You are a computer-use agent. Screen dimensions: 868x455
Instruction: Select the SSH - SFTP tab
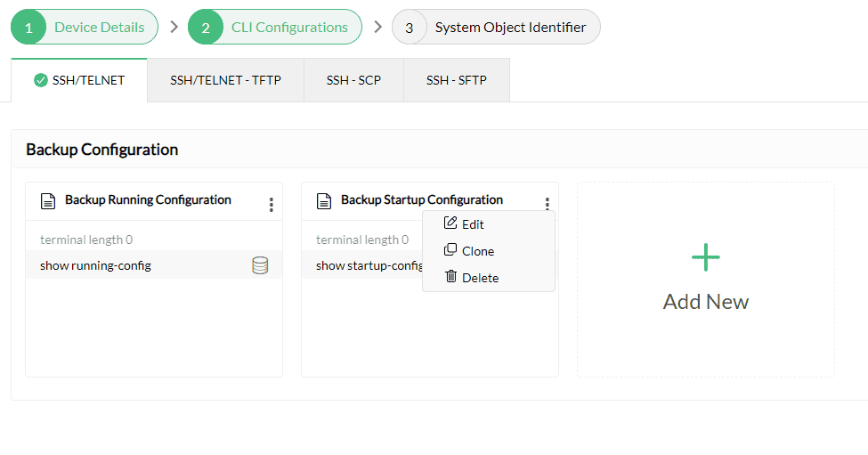pos(456,80)
